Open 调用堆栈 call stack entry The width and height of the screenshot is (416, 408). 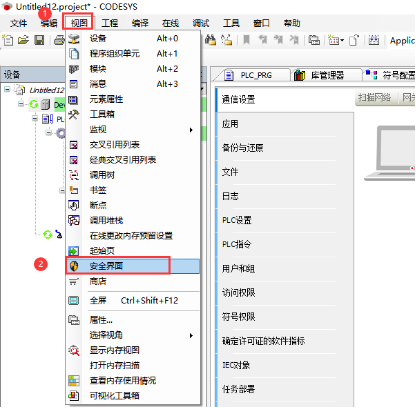pyautogui.click(x=133, y=220)
